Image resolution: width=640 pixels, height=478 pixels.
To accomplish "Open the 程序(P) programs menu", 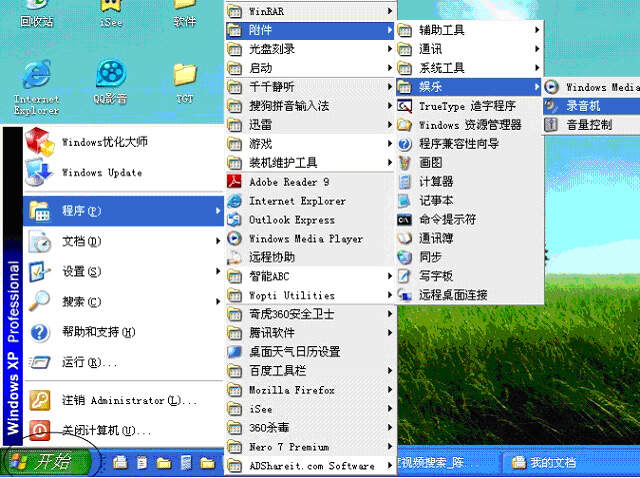I will (124, 211).
